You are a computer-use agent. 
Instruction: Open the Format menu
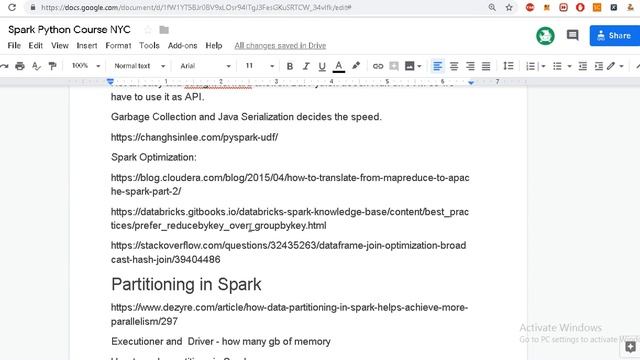pyautogui.click(x=118, y=46)
